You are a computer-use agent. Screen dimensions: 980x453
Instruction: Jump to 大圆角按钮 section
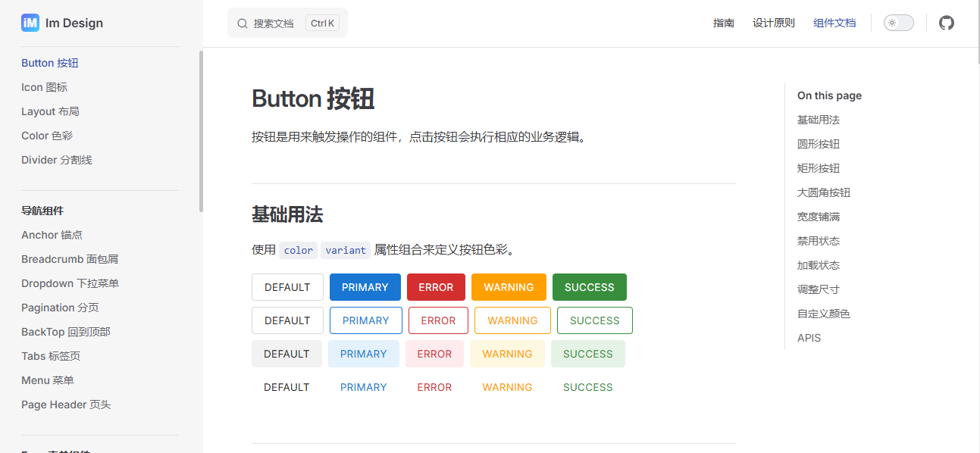pyautogui.click(x=824, y=192)
